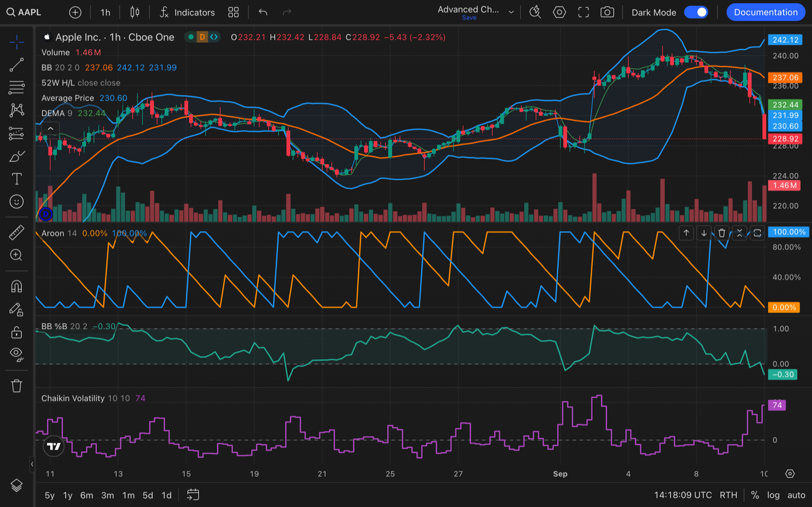Open the Documentation button
The width and height of the screenshot is (812, 507).
765,12
